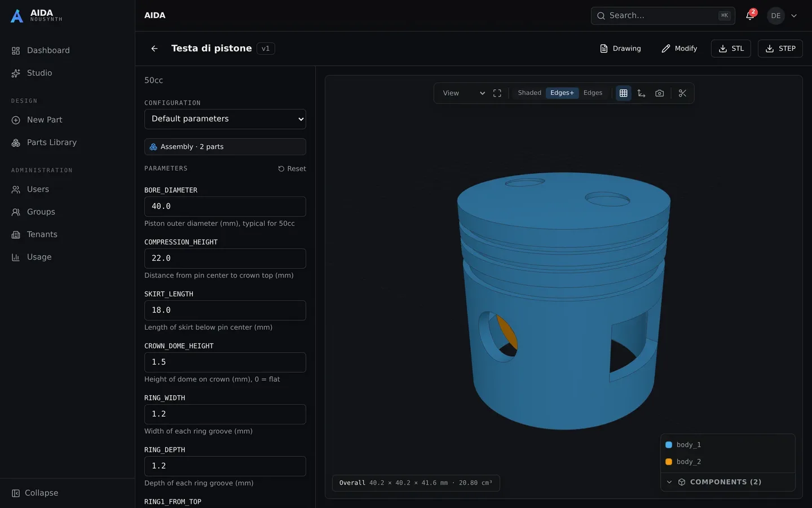The height and width of the screenshot is (508, 812).
Task: Collapse the COMPONENTS (2) panel
Action: tap(727, 482)
